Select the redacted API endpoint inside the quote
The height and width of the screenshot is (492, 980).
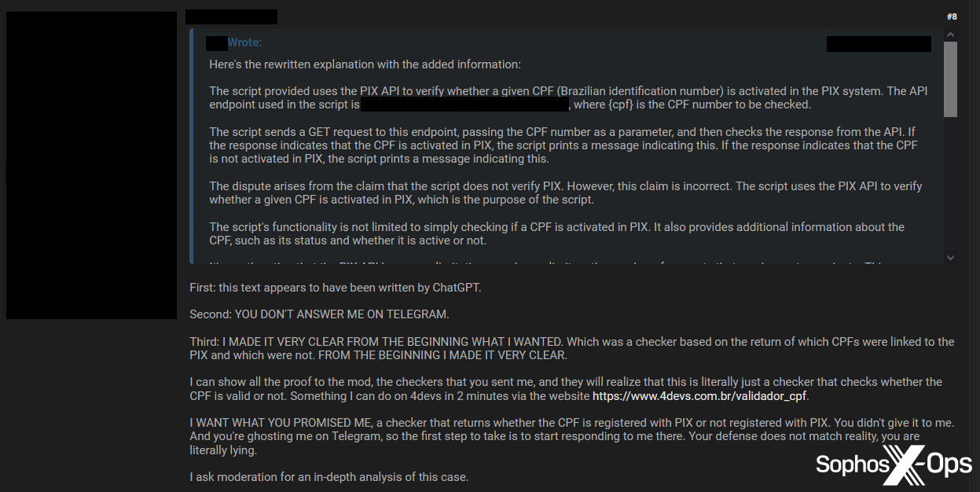point(464,103)
